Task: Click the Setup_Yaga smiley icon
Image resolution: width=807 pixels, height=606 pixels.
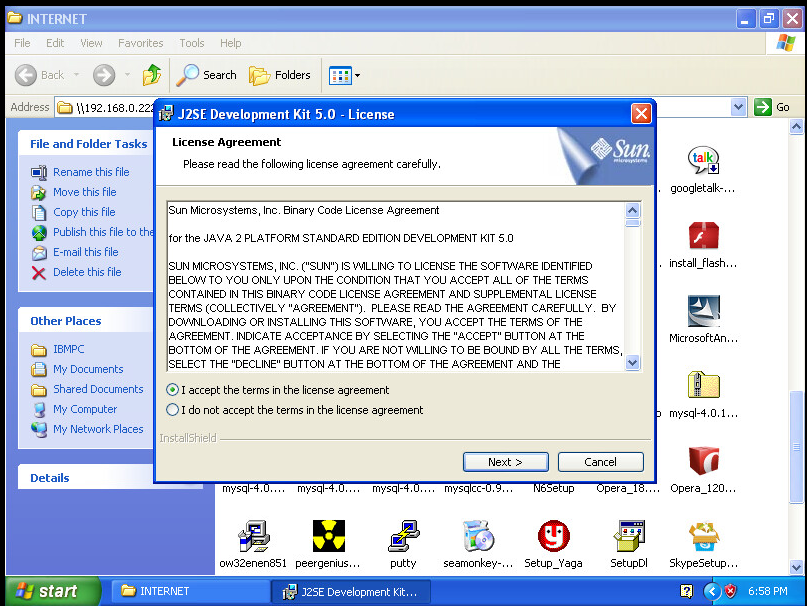Action: pos(553,537)
